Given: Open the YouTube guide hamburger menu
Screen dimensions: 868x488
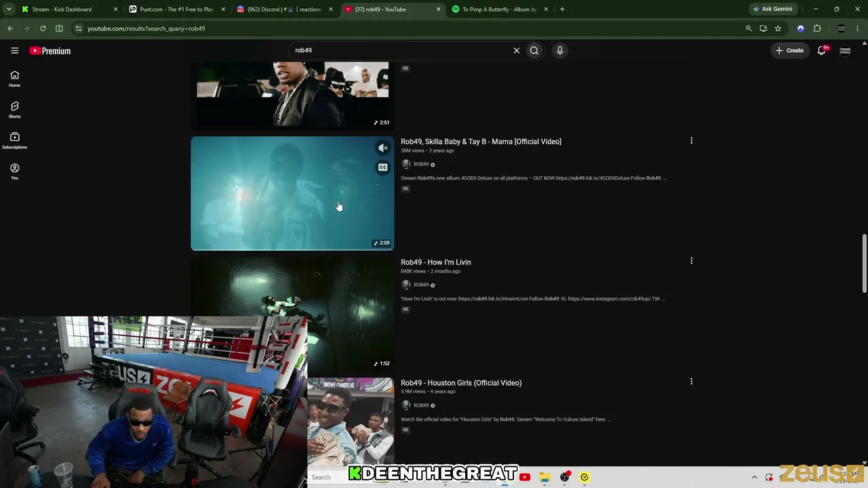Looking at the screenshot, I should (x=14, y=50).
